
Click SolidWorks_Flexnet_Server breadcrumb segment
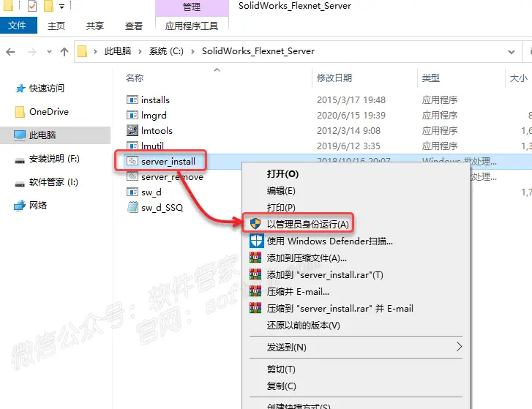[x=258, y=51]
